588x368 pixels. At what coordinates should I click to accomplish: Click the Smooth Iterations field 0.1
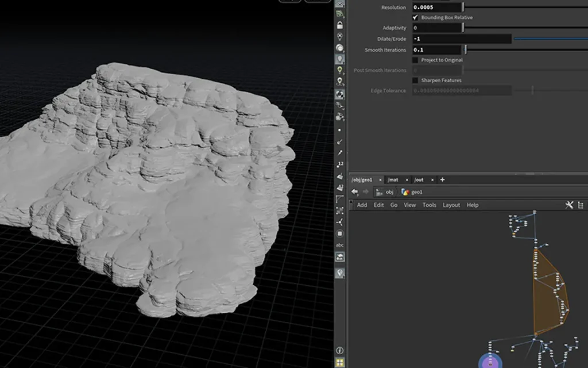[437, 49]
